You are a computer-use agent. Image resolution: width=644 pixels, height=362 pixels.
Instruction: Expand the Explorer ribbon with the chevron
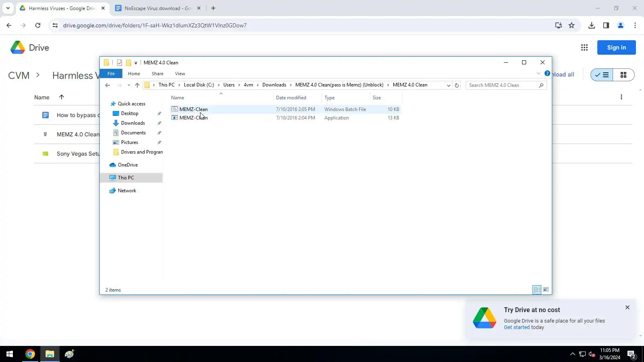pos(539,74)
